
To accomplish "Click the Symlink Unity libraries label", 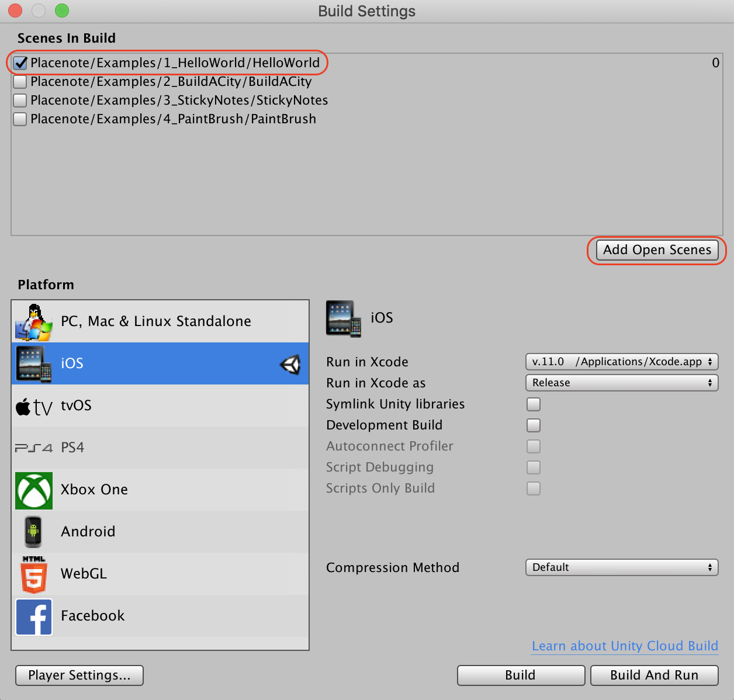I will pos(395,404).
